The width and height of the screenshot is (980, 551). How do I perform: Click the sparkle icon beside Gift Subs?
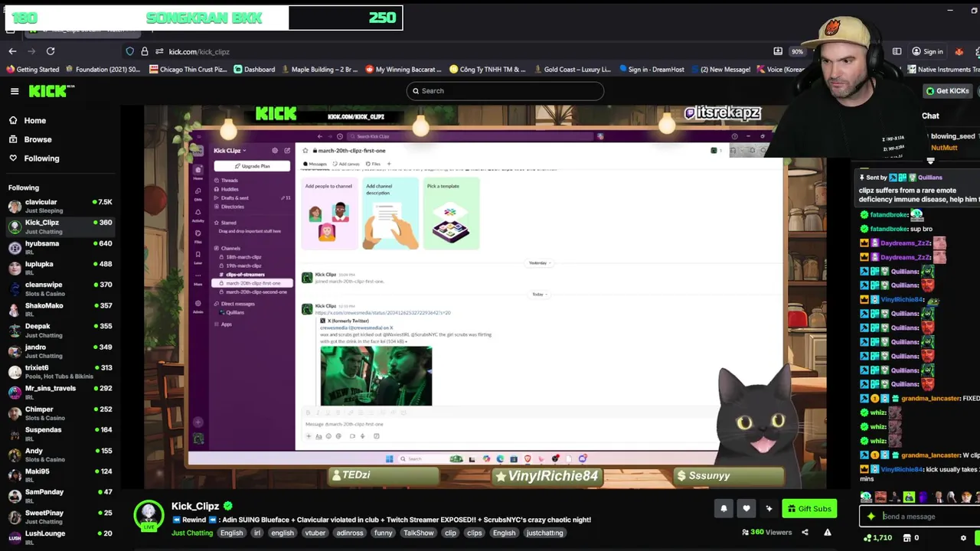tap(769, 508)
